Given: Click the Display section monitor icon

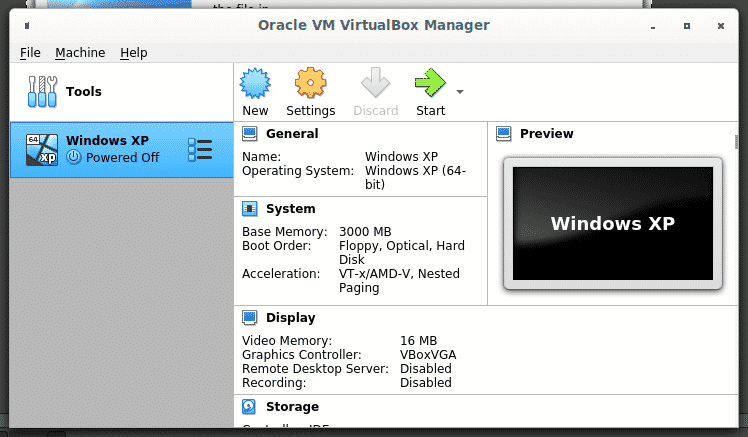Looking at the screenshot, I should [250, 318].
